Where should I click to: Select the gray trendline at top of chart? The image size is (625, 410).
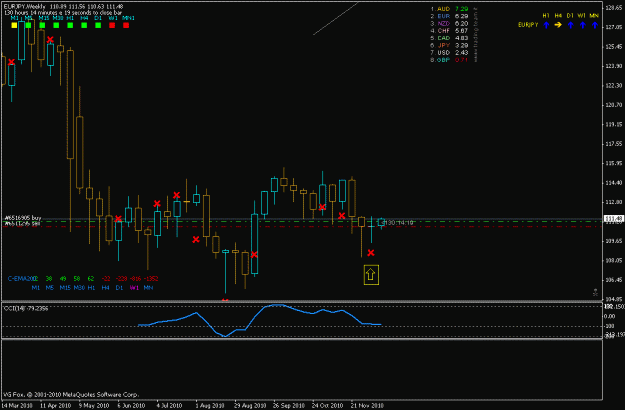(336, 18)
